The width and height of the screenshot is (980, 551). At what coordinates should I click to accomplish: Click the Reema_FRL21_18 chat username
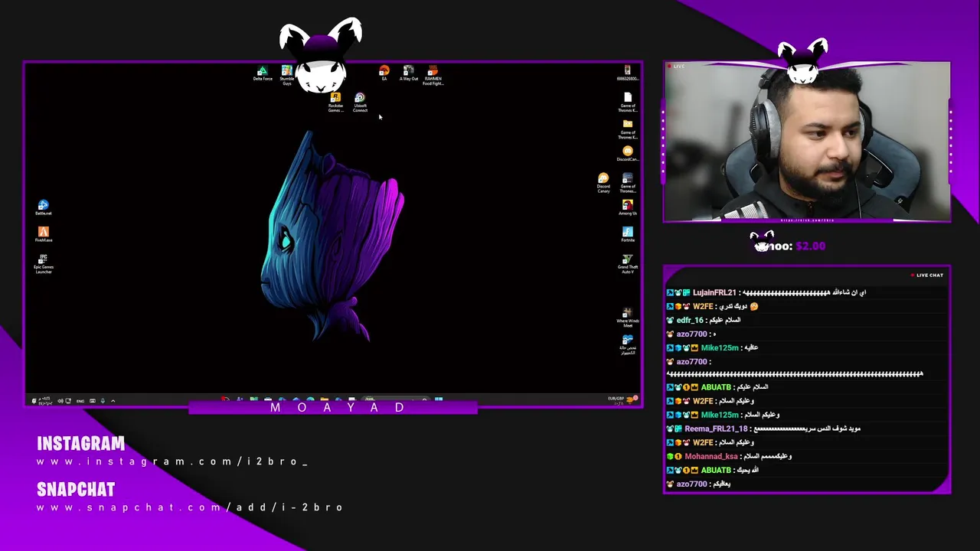pyautogui.click(x=716, y=429)
